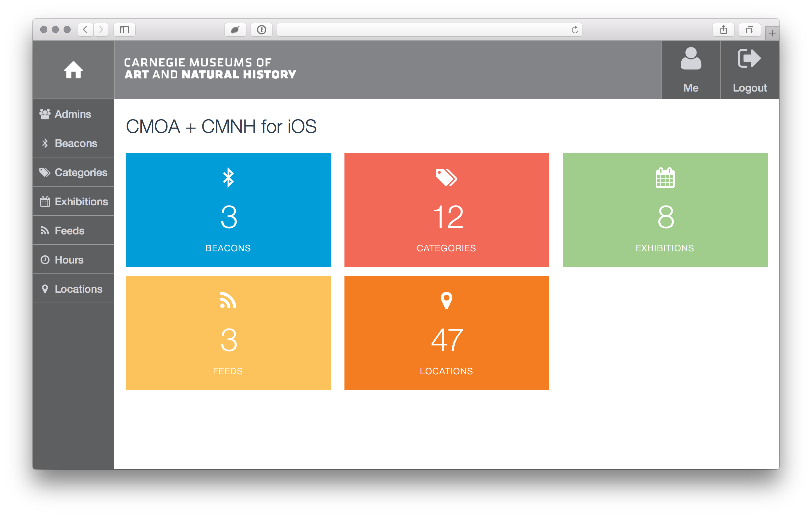Viewport: 812px width, 516px height.
Task: Open the Exhibitions sidebar menu item
Action: 73,201
